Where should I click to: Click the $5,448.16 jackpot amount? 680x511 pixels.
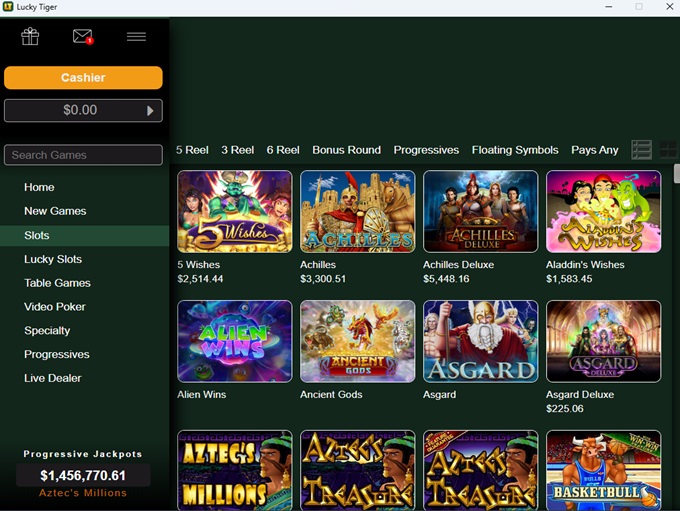pyautogui.click(x=446, y=279)
